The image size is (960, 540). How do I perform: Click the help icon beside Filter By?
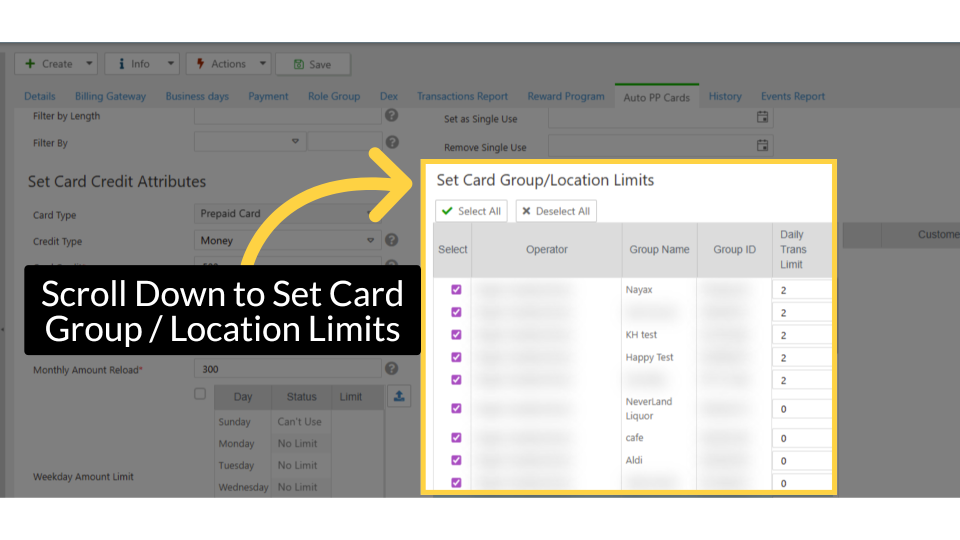[x=392, y=143]
